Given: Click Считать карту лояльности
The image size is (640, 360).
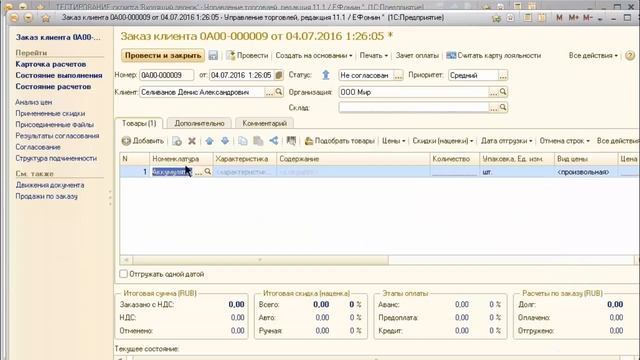Looking at the screenshot, I should [x=493, y=56].
